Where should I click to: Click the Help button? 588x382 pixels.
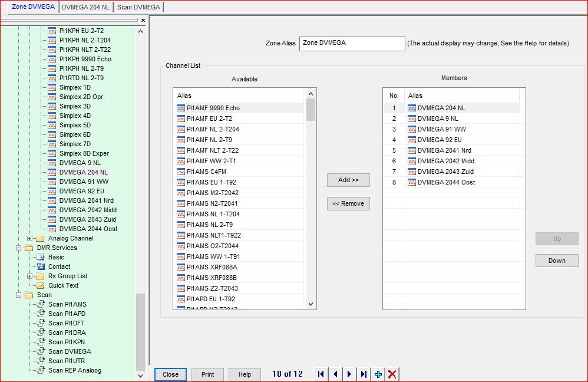pos(245,374)
